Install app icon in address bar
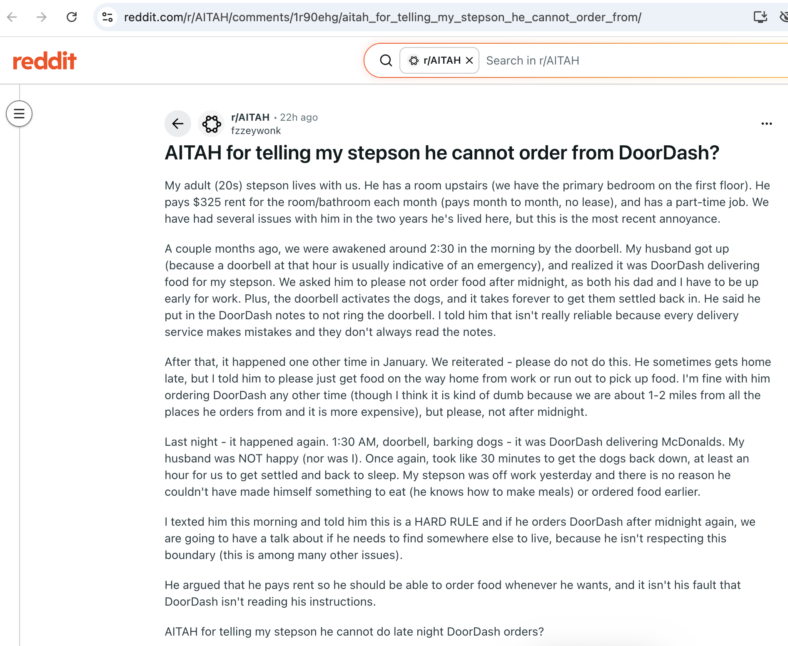Screen dimensions: 788x646 click(760, 17)
